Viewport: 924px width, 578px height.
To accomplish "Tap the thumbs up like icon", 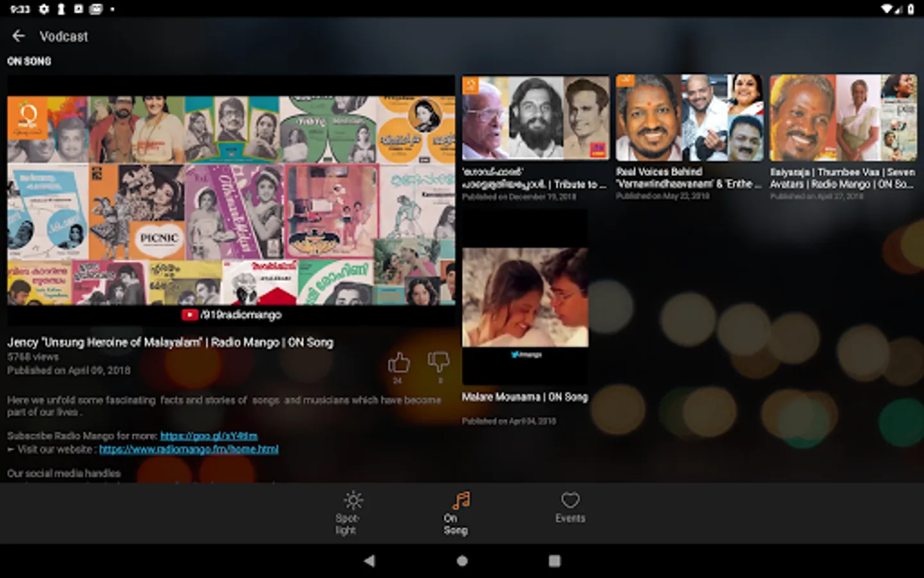I will click(398, 363).
